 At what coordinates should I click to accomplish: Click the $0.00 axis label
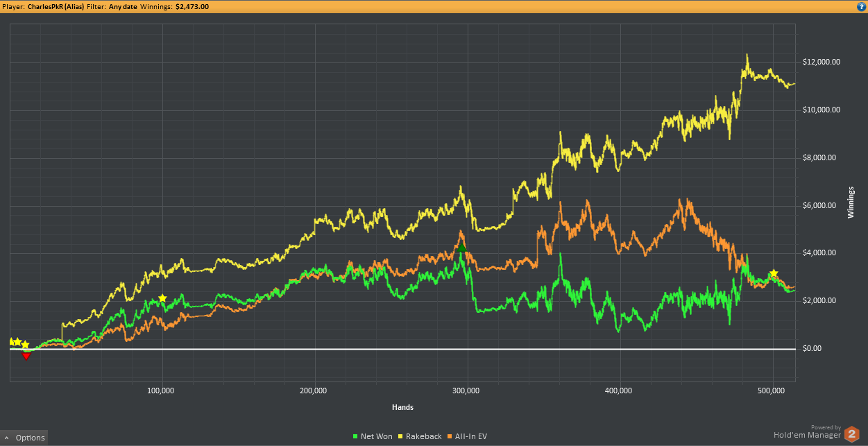[x=812, y=348]
